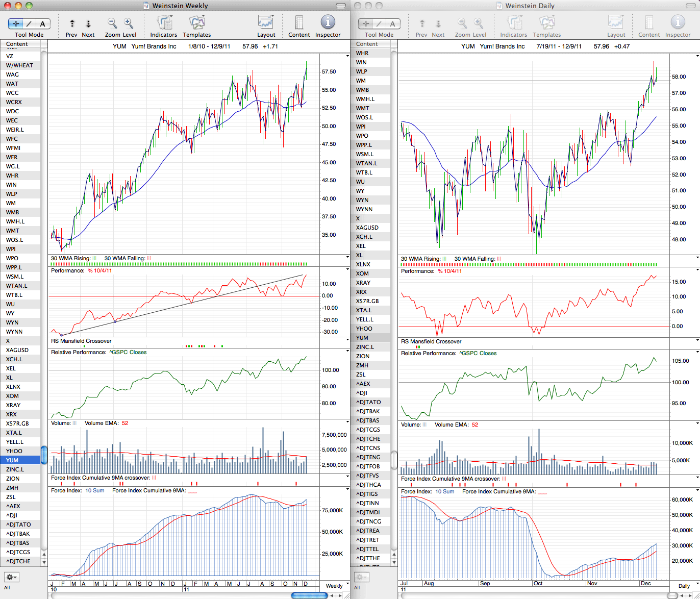Hide toolbar using Daily window pill button
The image size is (700, 599).
691,6
